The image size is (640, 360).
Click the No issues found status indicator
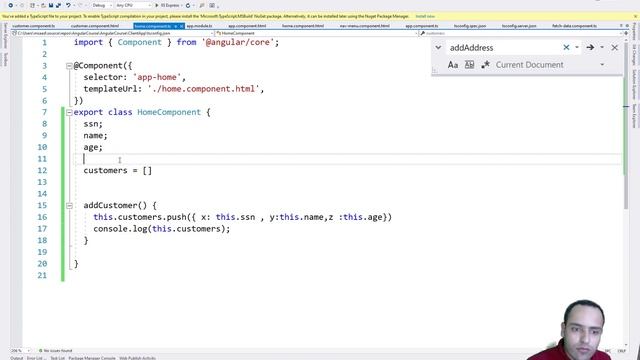coord(55,351)
